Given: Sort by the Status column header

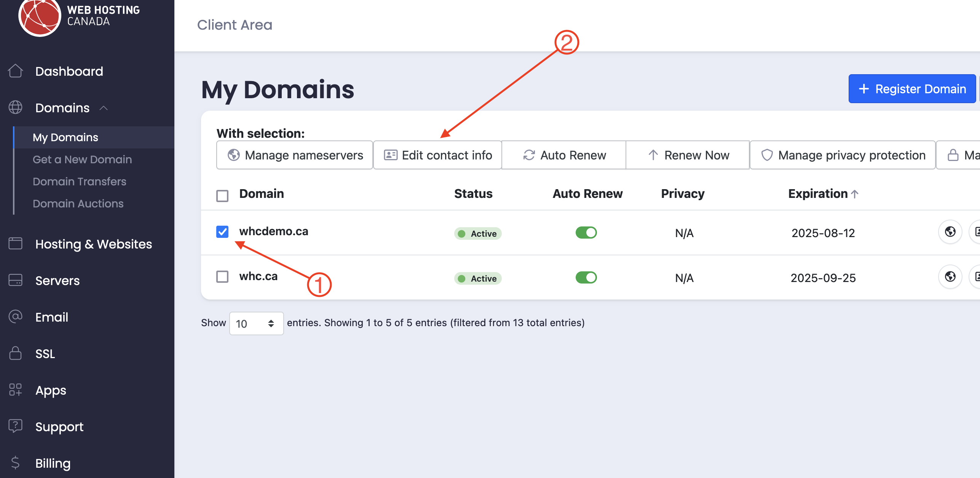Looking at the screenshot, I should pyautogui.click(x=473, y=194).
